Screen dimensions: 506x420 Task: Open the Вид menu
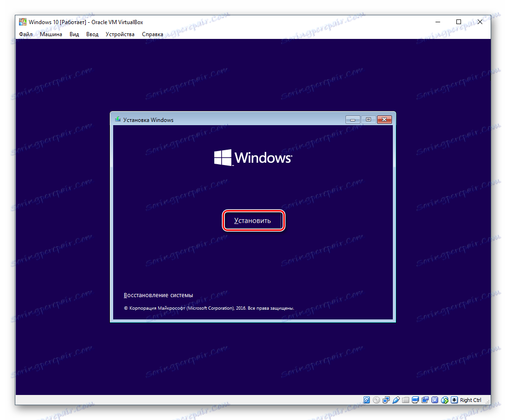point(74,34)
